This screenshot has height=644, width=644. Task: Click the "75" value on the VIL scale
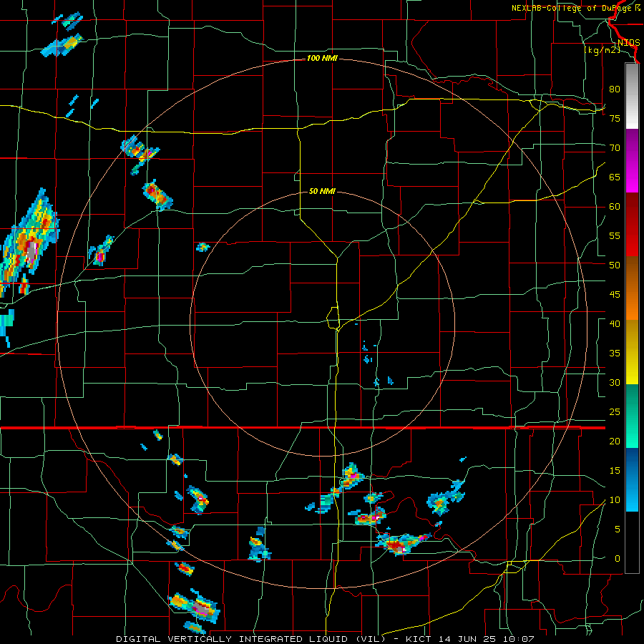click(615, 118)
